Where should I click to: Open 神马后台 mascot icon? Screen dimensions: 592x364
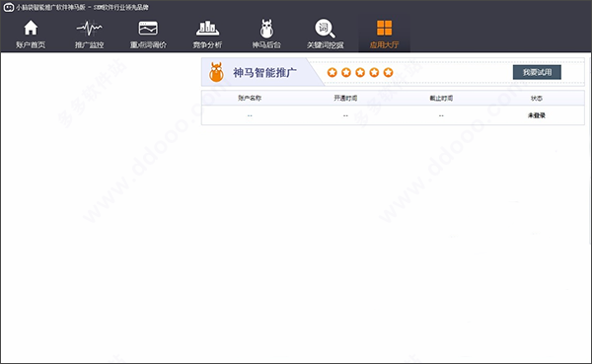tap(266, 29)
